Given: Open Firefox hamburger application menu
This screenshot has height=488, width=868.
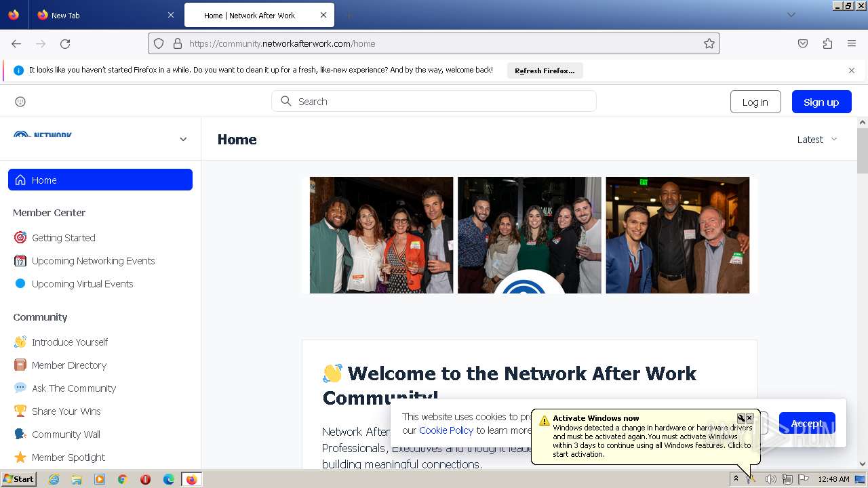Looking at the screenshot, I should (852, 43).
